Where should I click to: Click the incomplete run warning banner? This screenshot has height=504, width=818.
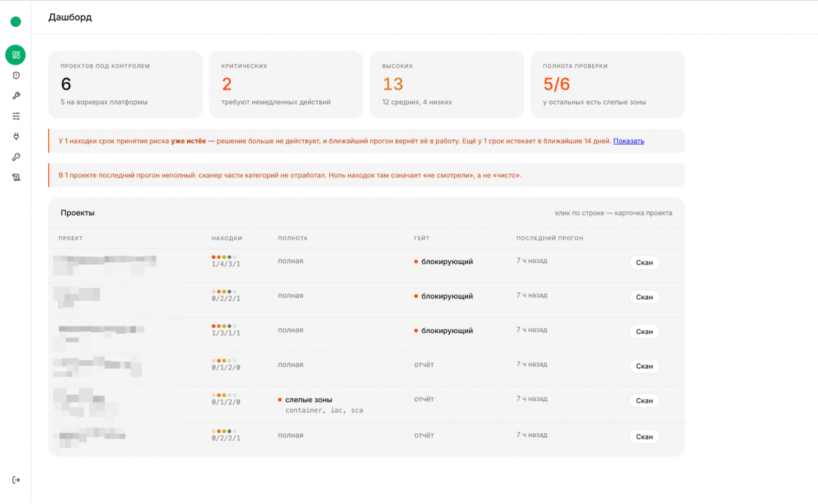pos(367,176)
